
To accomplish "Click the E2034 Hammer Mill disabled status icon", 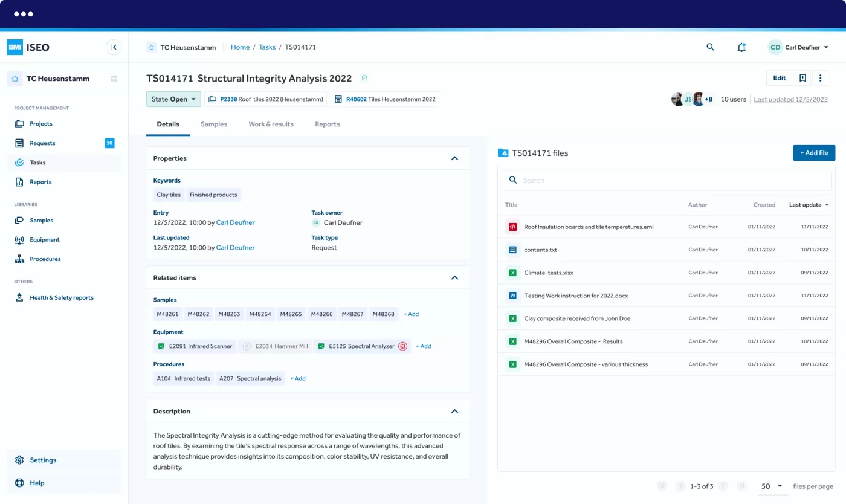I will (x=247, y=346).
